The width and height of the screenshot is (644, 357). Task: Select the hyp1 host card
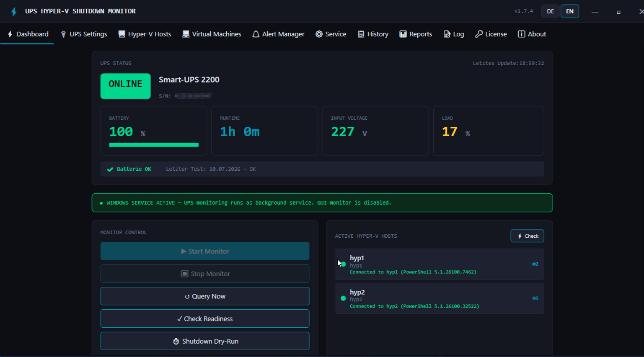[439, 264]
